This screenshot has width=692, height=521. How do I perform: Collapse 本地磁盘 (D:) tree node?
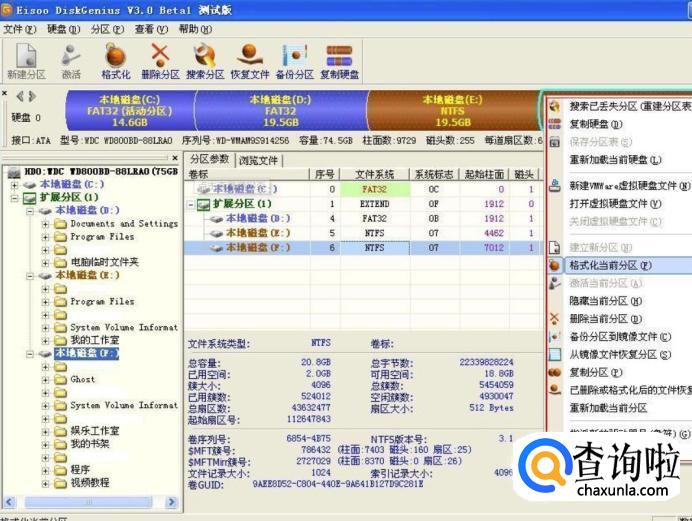coord(30,211)
